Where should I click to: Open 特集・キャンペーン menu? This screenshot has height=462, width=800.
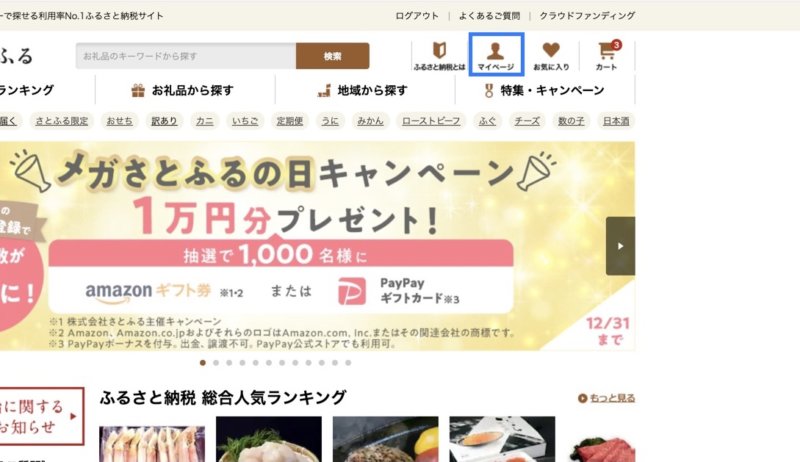click(x=545, y=90)
